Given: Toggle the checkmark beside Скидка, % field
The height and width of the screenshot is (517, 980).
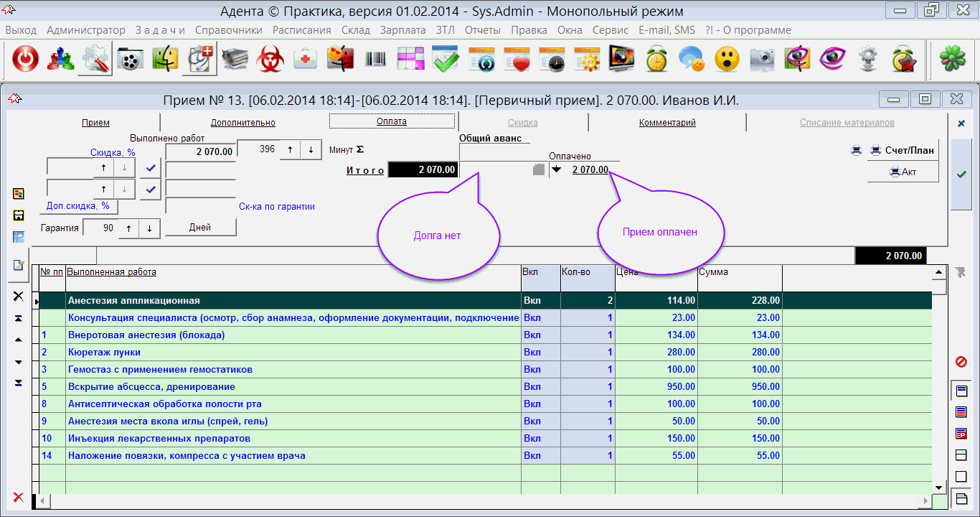Looking at the screenshot, I should coord(150,168).
